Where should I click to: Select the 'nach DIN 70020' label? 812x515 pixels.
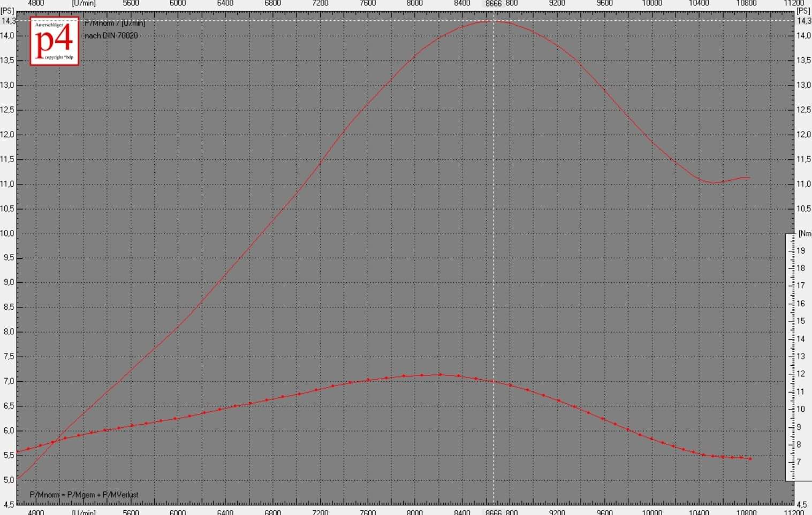(x=111, y=36)
